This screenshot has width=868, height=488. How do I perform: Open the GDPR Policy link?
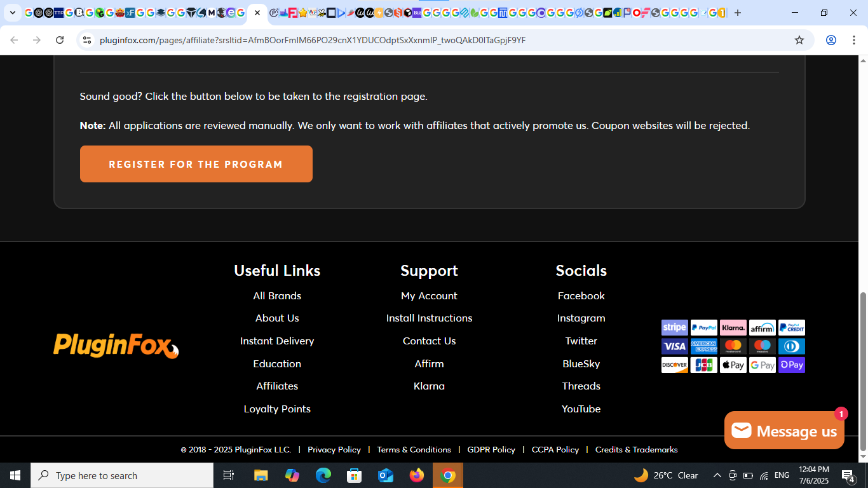491,450
